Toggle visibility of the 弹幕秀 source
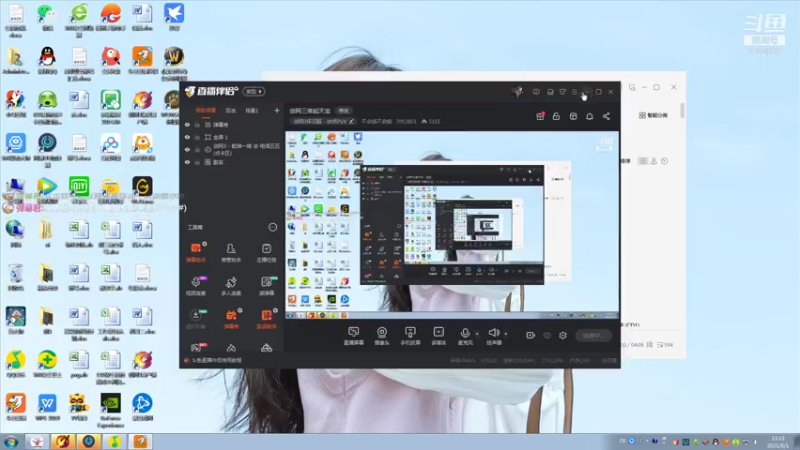This screenshot has width=800, height=450. [187, 124]
